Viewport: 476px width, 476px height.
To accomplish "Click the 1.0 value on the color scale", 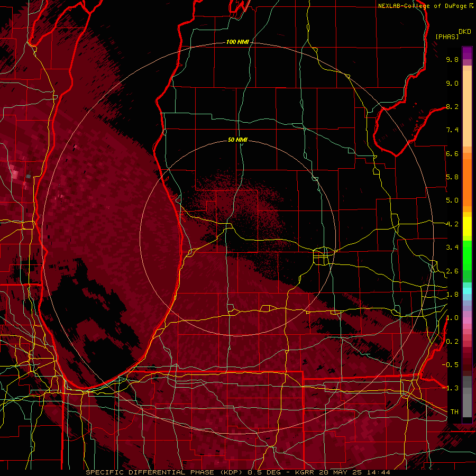I will (452, 318).
